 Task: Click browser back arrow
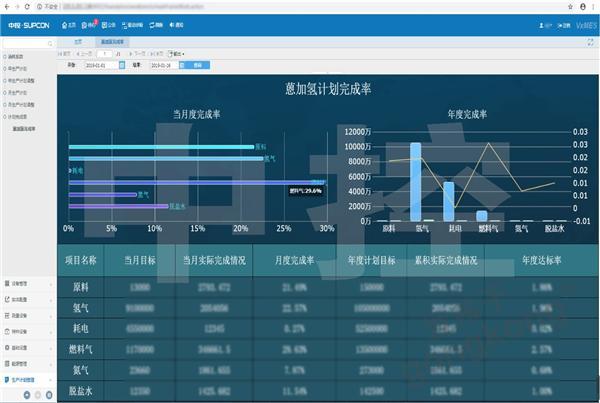(7, 7)
